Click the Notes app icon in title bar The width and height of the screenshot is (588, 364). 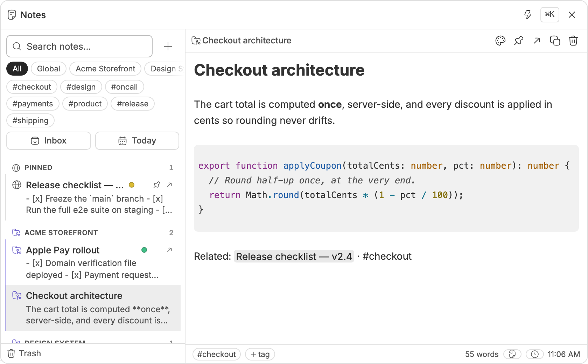pos(12,15)
